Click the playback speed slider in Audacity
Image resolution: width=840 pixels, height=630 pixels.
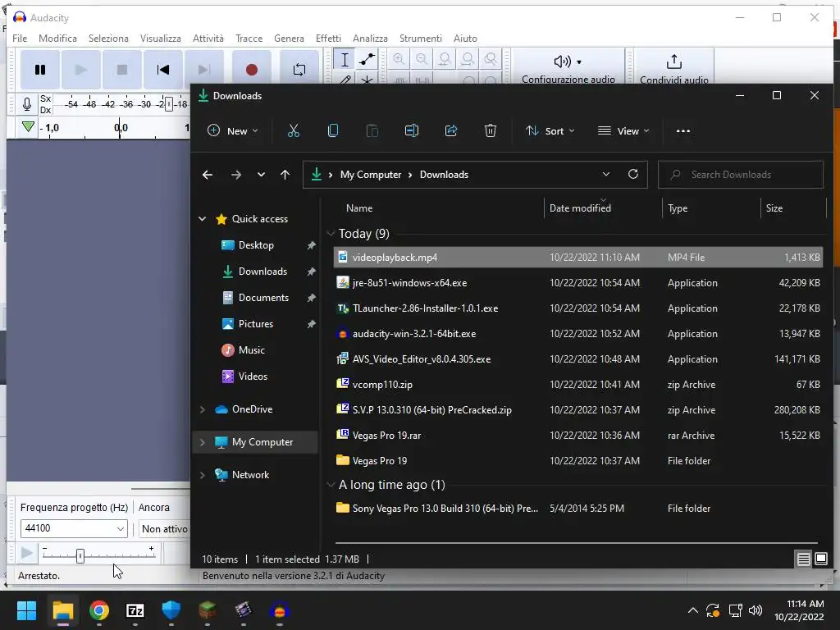[x=98, y=555]
